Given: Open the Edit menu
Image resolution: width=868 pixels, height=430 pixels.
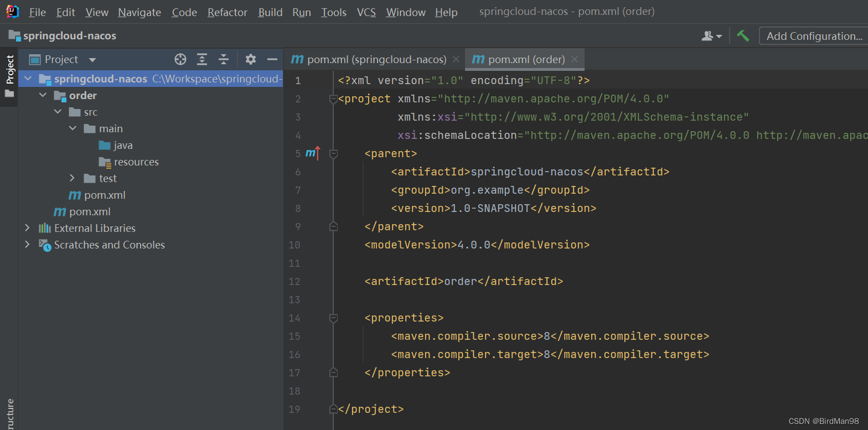Looking at the screenshot, I should (66, 12).
